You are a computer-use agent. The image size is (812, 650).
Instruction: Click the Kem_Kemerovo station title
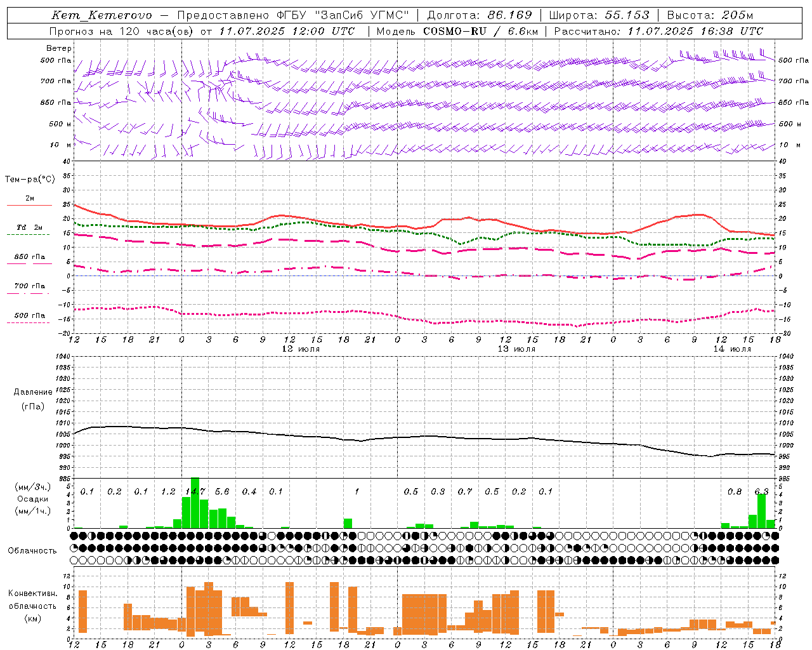pos(101,16)
